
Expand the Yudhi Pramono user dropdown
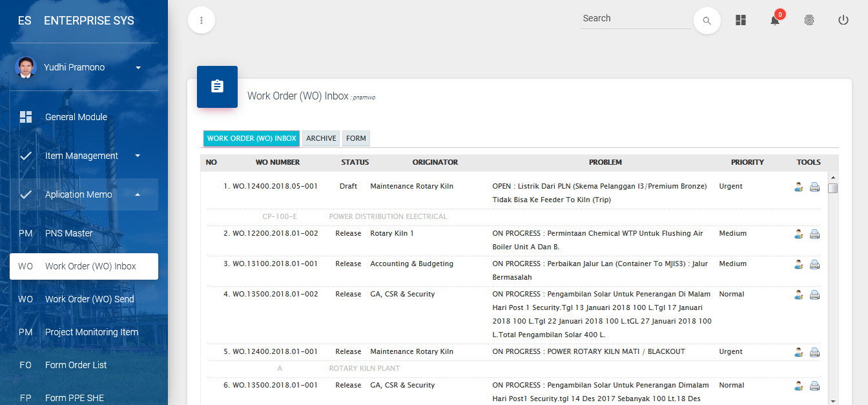click(x=138, y=68)
